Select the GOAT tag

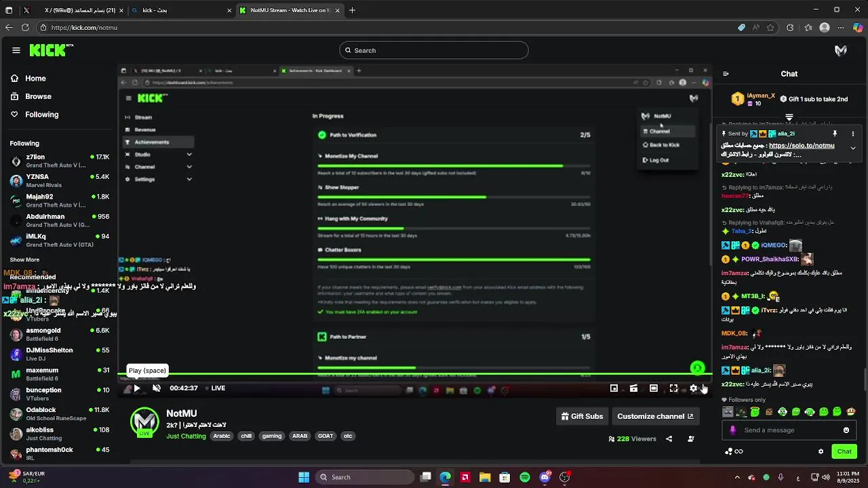click(325, 436)
